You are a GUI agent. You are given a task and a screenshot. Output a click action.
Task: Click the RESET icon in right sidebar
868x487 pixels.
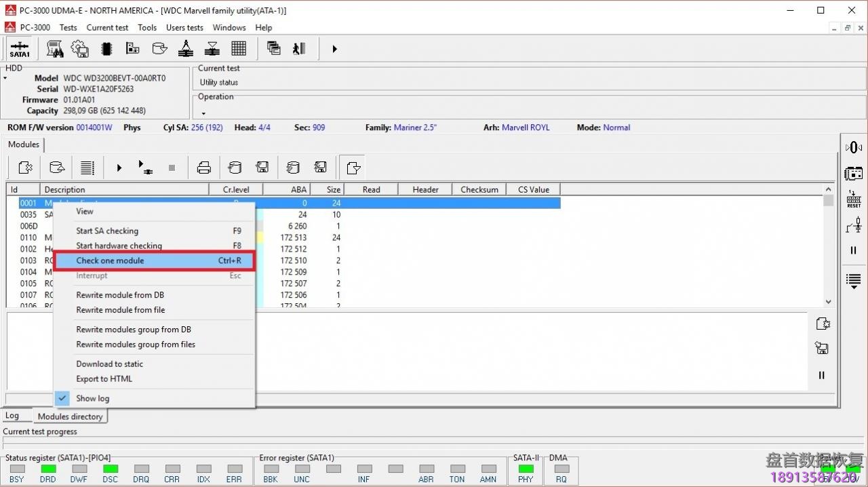point(853,199)
